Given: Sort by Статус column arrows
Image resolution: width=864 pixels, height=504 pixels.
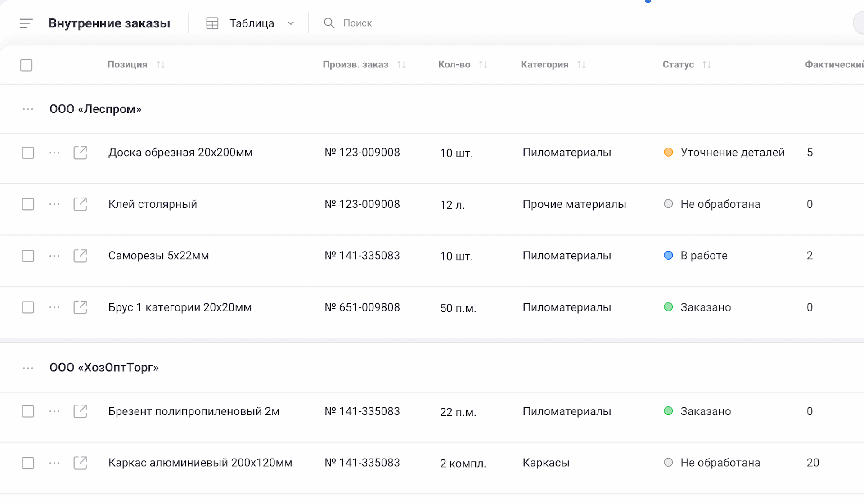Looking at the screenshot, I should (707, 65).
